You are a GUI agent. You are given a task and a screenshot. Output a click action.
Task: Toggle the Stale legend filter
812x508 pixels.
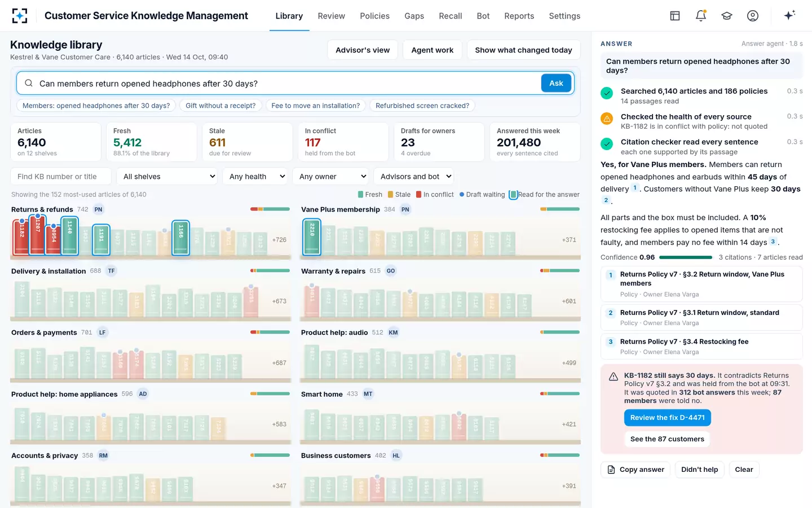[399, 194]
